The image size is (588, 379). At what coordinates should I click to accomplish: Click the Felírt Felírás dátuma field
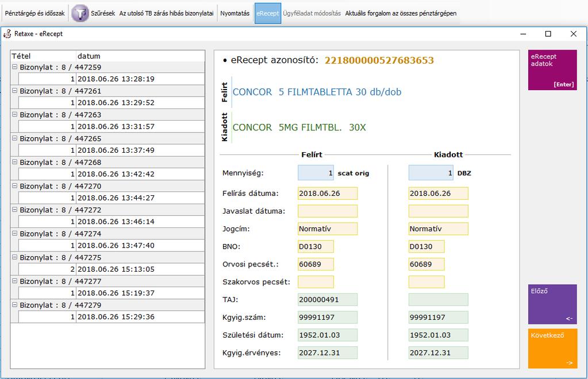click(328, 194)
